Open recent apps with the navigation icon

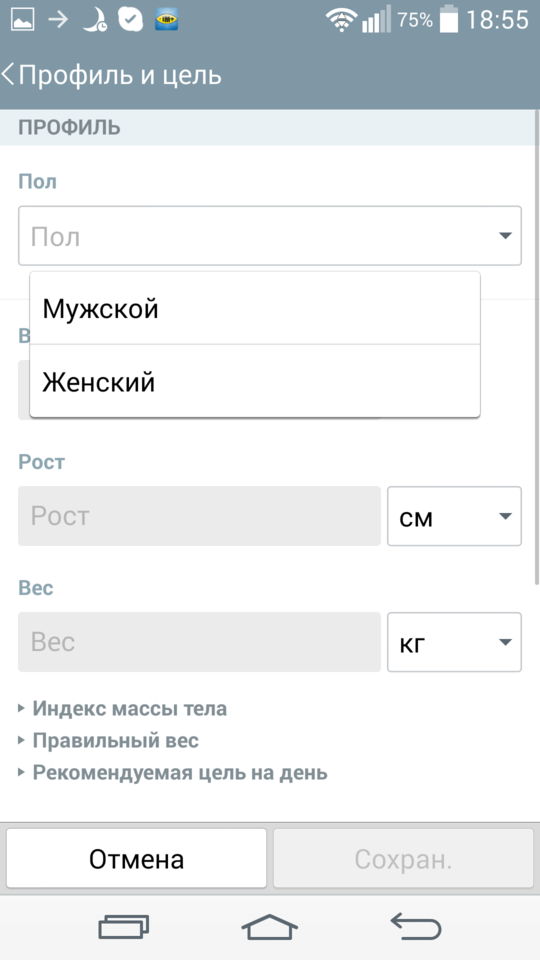click(124, 926)
